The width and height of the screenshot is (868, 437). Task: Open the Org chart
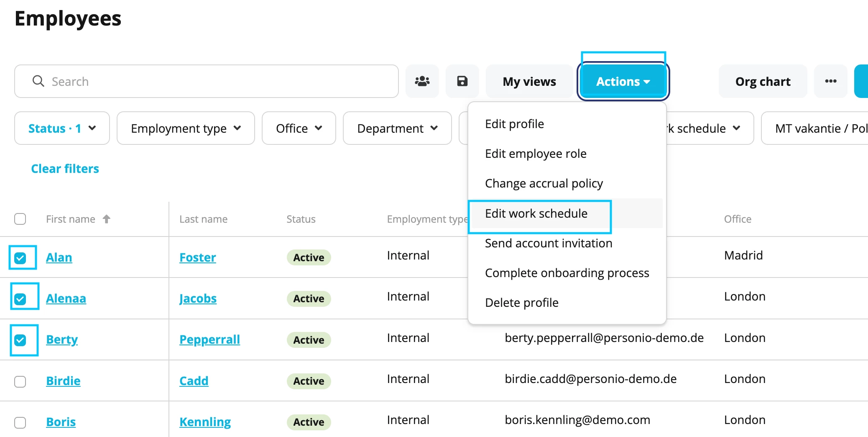(763, 81)
